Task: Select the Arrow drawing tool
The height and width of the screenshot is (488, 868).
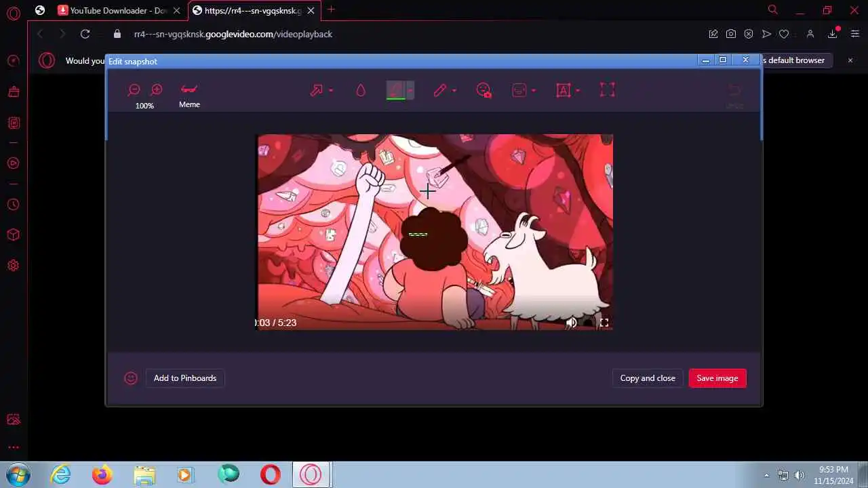Action: point(317,90)
